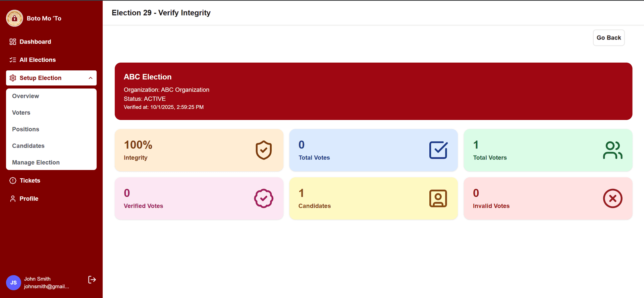
Task: Open the Voters submenu item
Action: (x=21, y=113)
